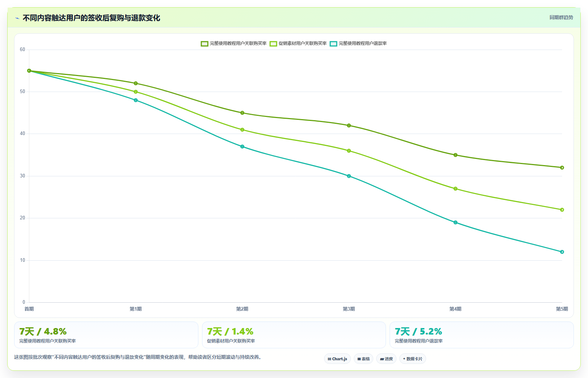Toggle 促销素材用户关联购买率 legend series
Viewport: 588px width, 378px height.
point(298,43)
